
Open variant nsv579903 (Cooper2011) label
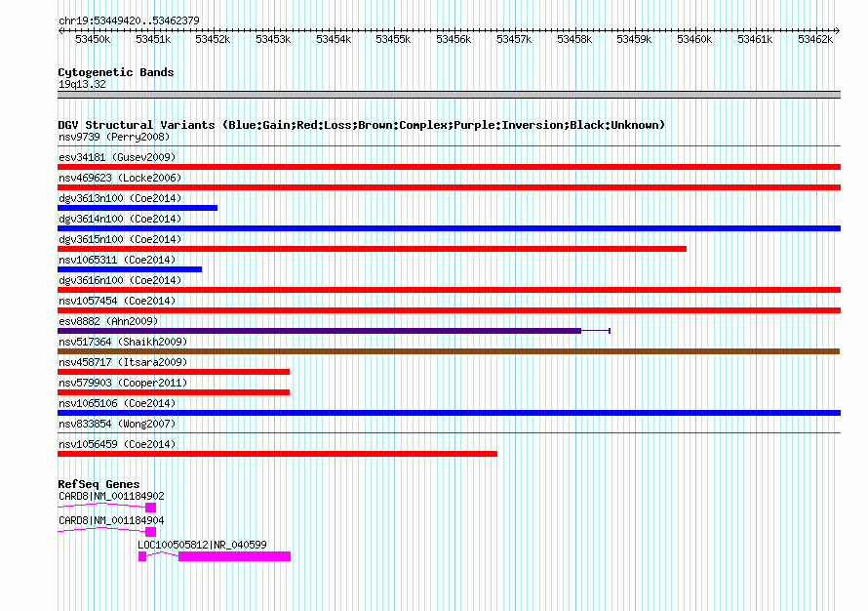123,383
